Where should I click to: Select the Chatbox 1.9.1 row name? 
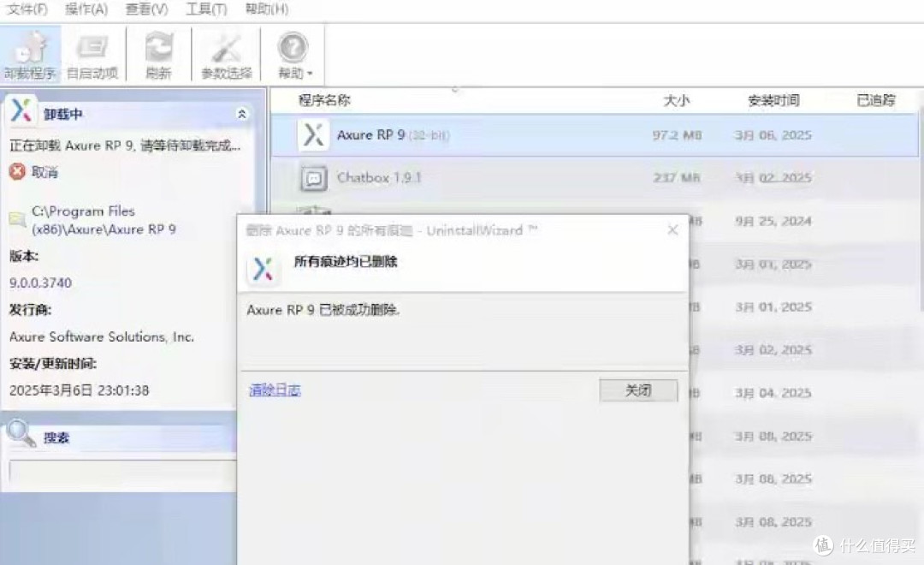point(379,177)
